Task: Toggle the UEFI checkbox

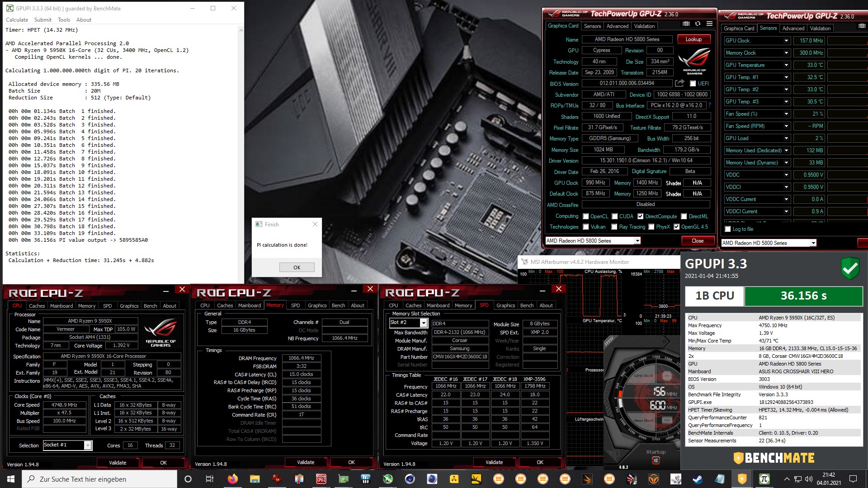Action: [x=693, y=84]
